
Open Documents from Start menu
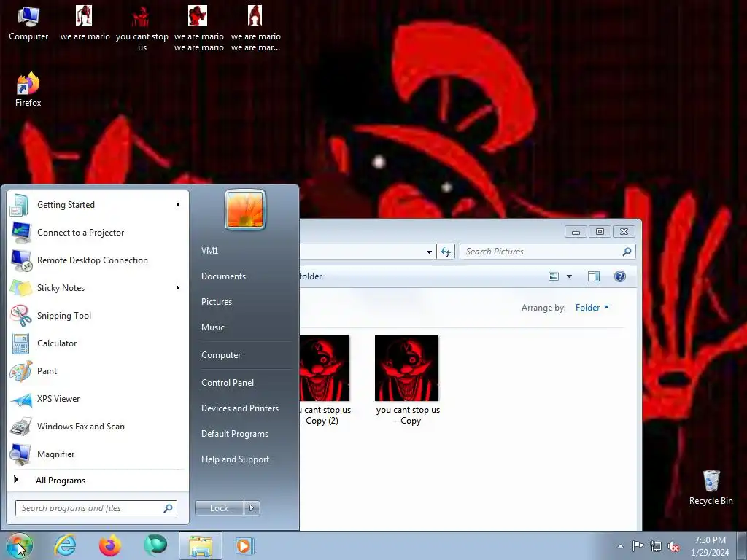tap(223, 276)
